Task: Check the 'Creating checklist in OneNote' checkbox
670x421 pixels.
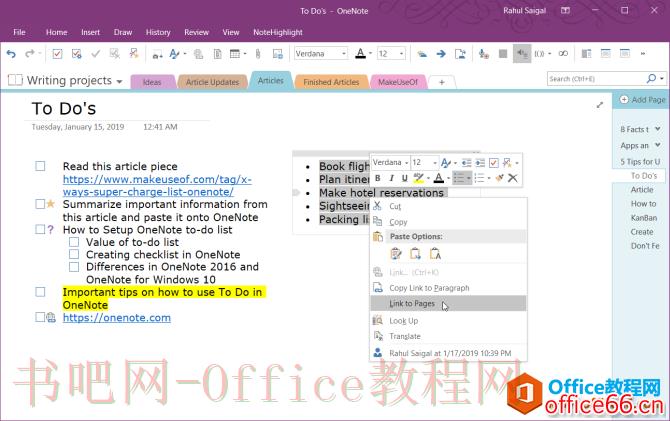Action: [74, 254]
